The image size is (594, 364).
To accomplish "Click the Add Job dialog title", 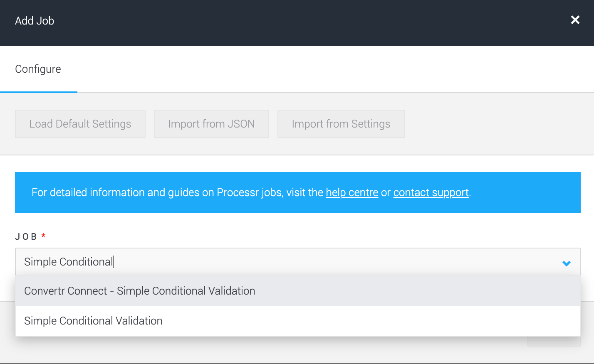I will click(35, 21).
